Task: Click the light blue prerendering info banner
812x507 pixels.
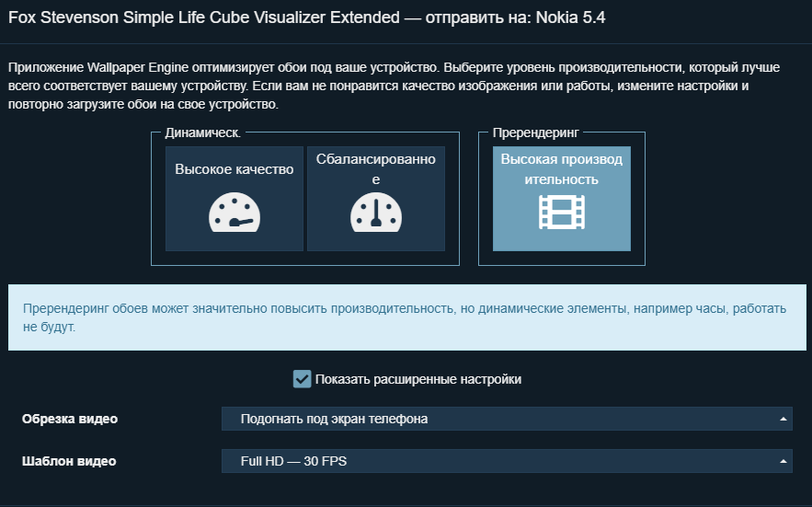Action: pos(406,317)
